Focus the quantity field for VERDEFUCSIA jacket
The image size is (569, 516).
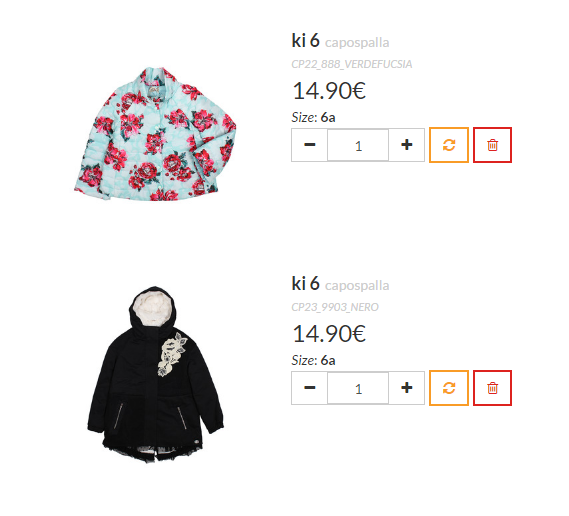(358, 145)
